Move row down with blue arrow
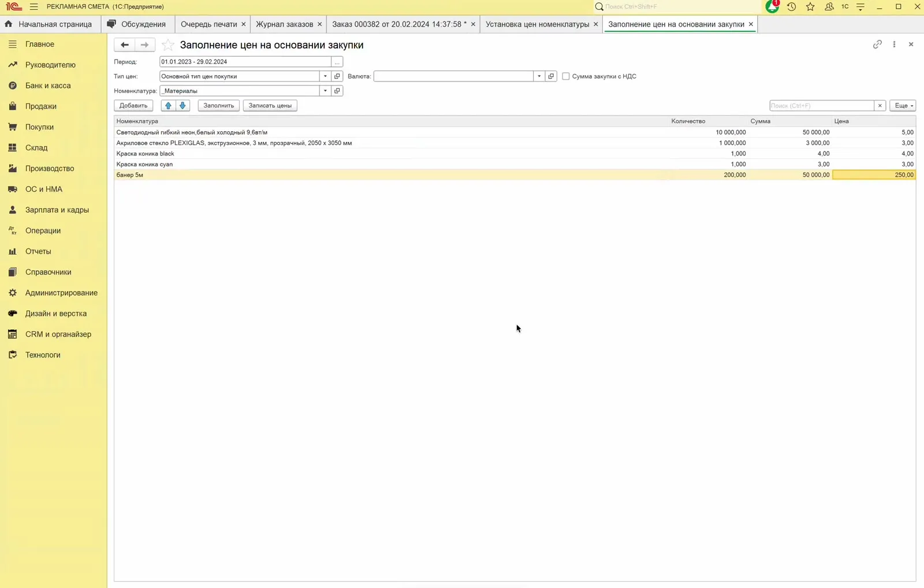The width and height of the screenshot is (924, 588). [x=182, y=106]
